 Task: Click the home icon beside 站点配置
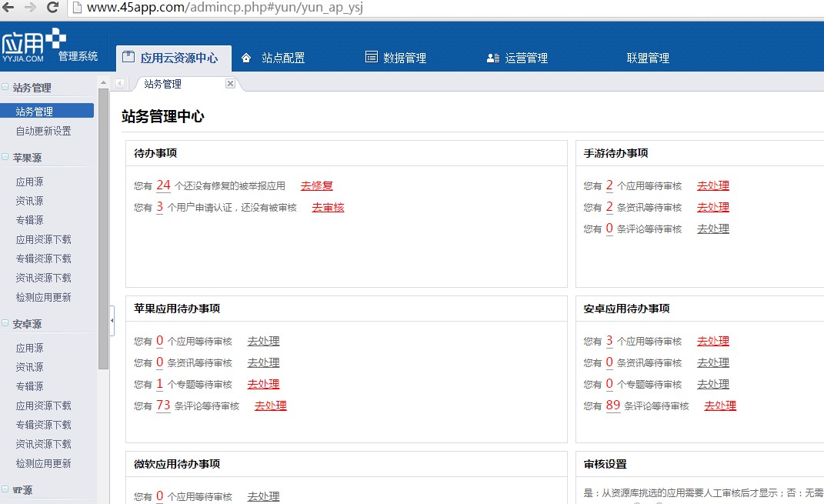click(x=246, y=58)
